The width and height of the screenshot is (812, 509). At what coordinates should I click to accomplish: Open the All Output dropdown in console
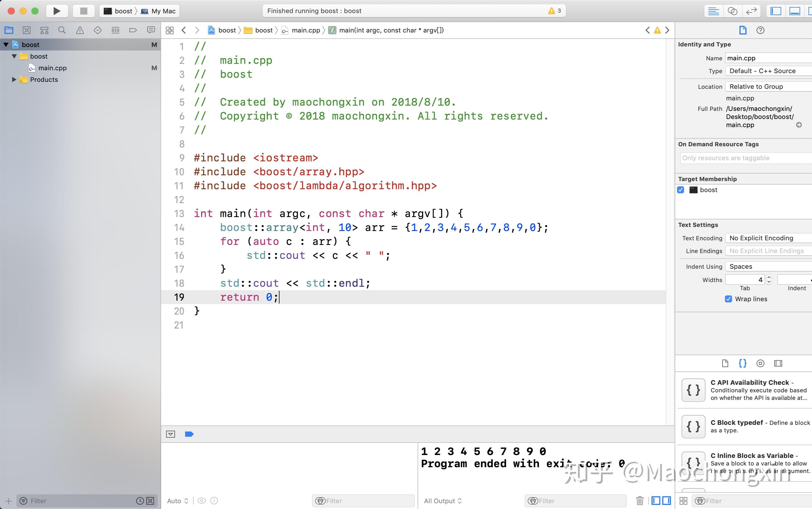pos(442,501)
